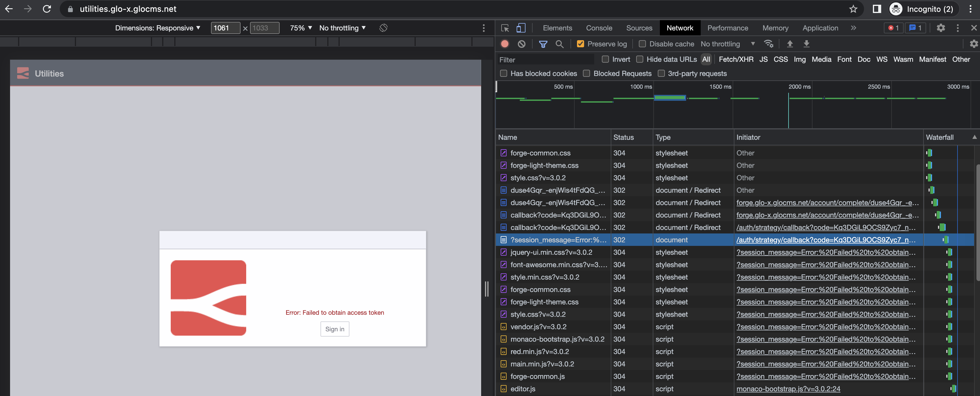Clear the network request log
Image resolution: width=980 pixels, height=396 pixels.
pos(522,44)
